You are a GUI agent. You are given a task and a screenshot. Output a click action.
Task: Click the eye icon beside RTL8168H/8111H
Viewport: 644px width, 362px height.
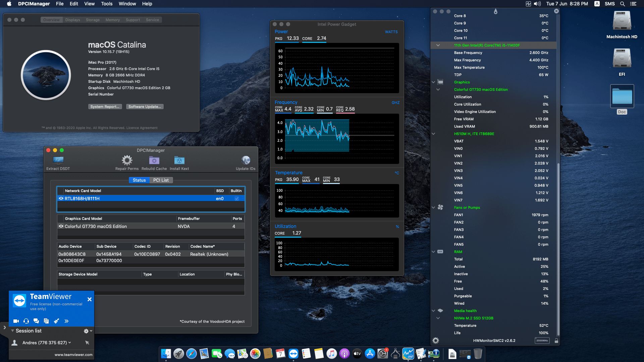point(61,198)
